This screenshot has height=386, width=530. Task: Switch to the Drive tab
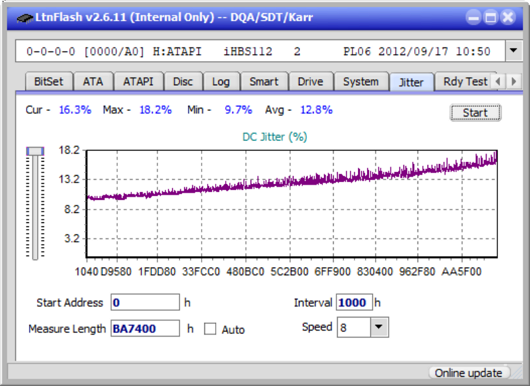point(311,81)
